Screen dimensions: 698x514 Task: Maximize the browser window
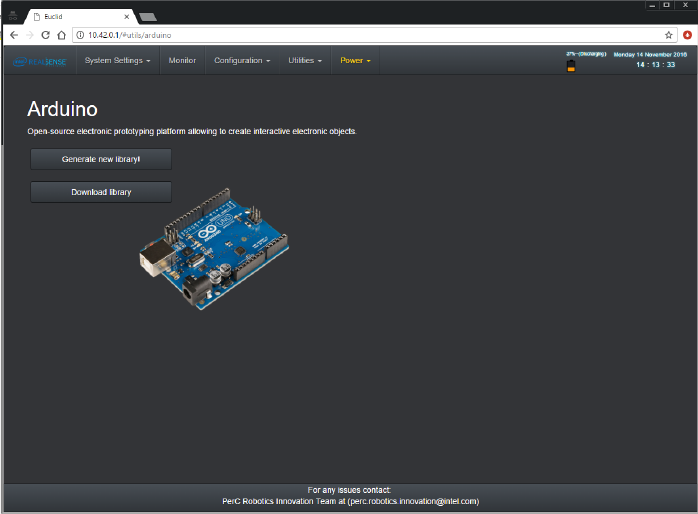pyautogui.click(x=666, y=5)
